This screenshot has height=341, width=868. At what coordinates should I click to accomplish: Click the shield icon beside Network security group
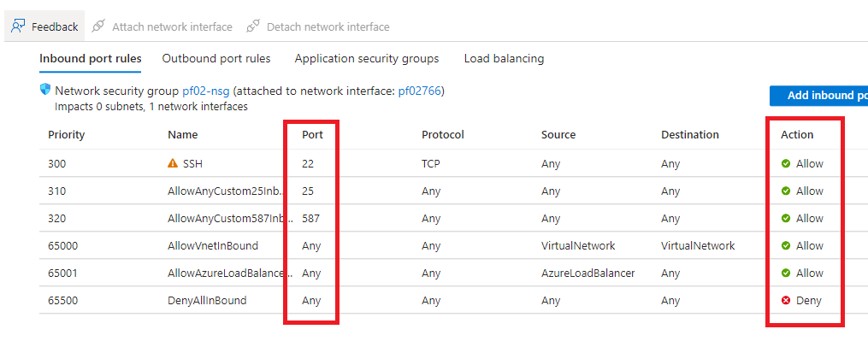pyautogui.click(x=45, y=90)
